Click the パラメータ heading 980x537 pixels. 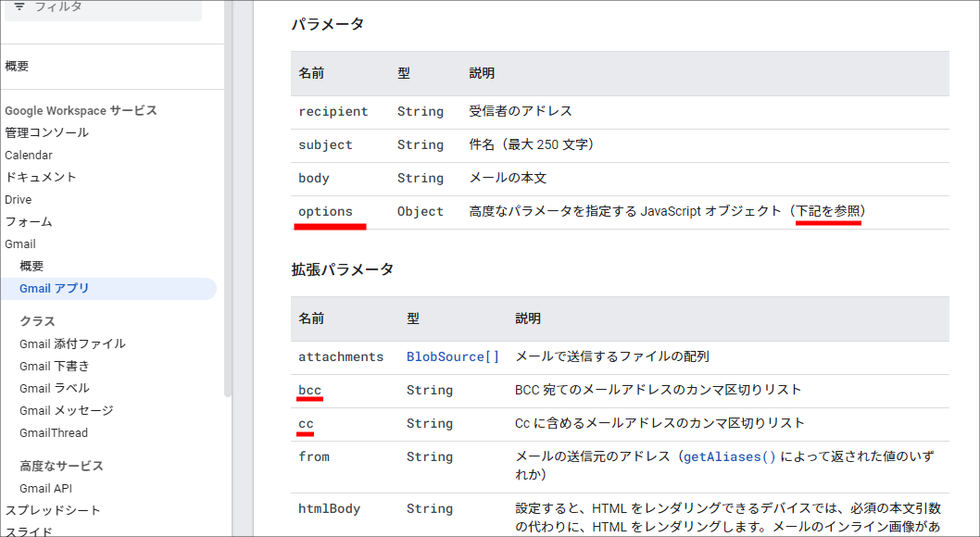pyautogui.click(x=328, y=24)
